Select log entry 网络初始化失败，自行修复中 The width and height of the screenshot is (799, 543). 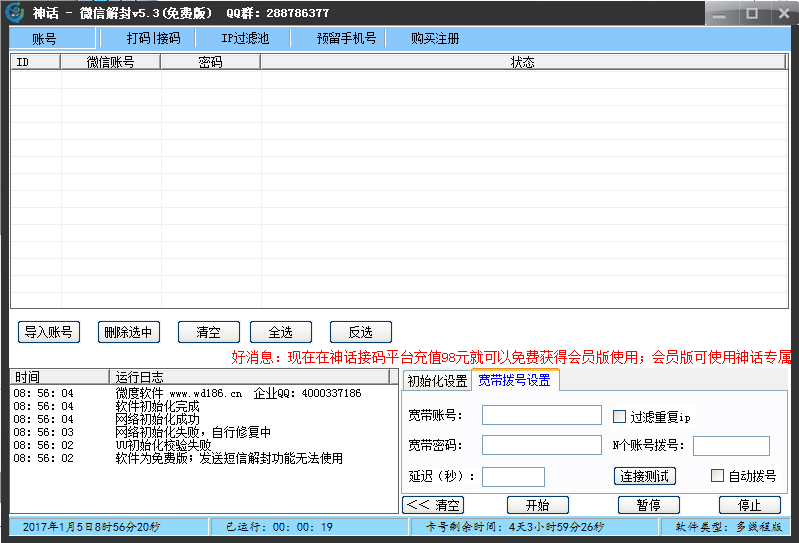[193, 432]
